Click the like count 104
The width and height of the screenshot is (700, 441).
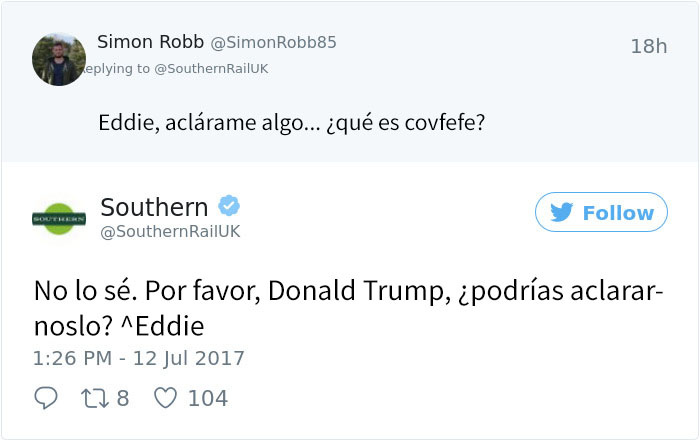pyautogui.click(x=208, y=398)
